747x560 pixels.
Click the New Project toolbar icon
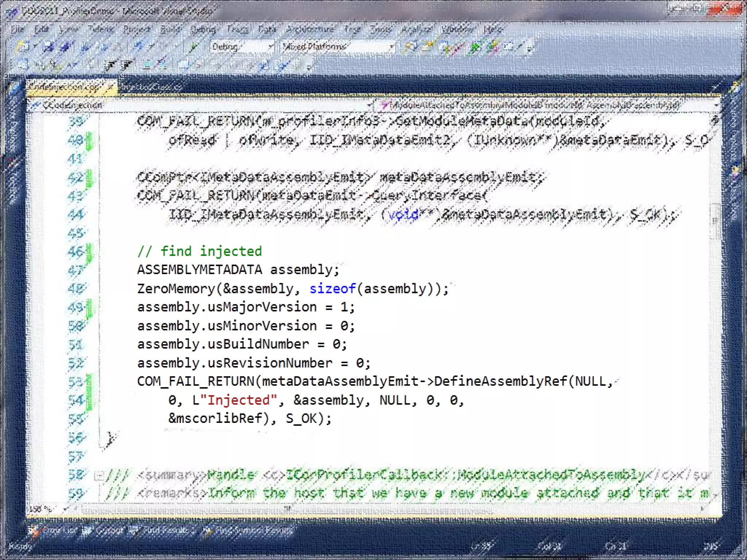[x=23, y=47]
